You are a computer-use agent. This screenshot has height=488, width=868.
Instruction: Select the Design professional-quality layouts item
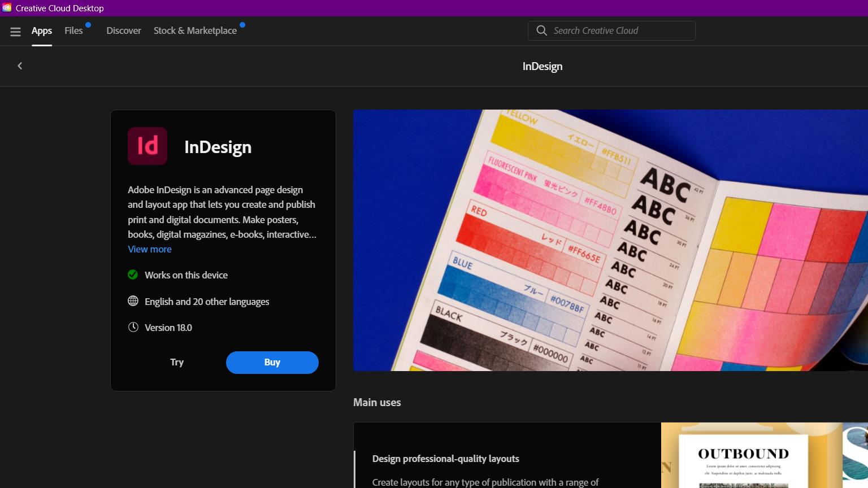(445, 459)
